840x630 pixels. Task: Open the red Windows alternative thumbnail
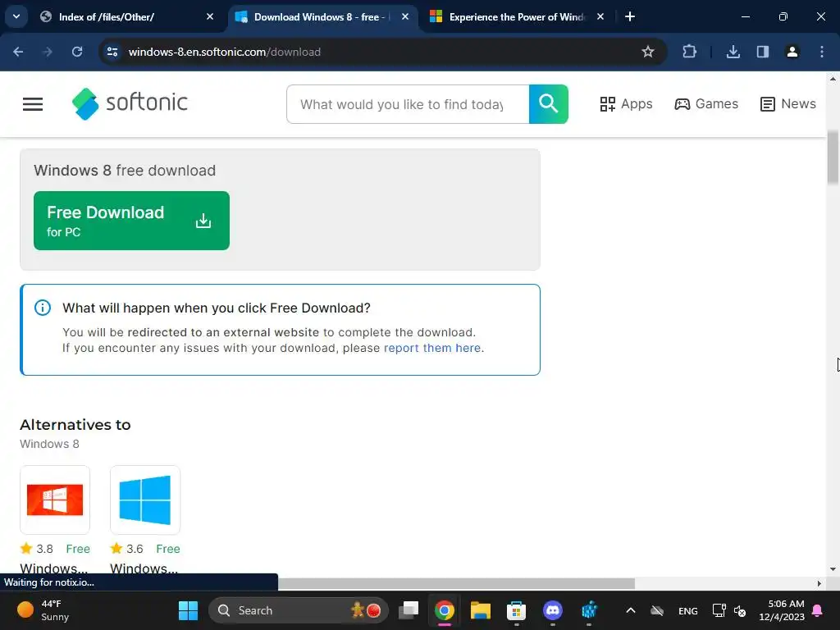click(x=55, y=500)
